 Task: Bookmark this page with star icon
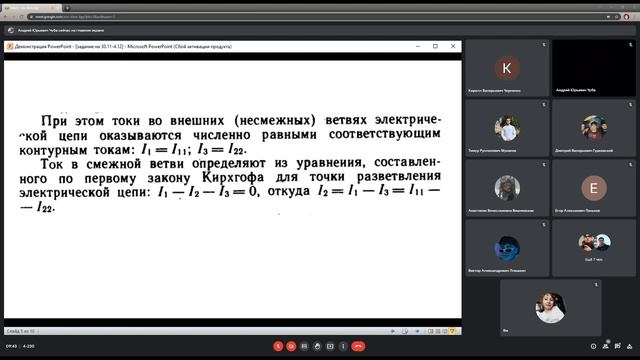pyautogui.click(x=617, y=17)
